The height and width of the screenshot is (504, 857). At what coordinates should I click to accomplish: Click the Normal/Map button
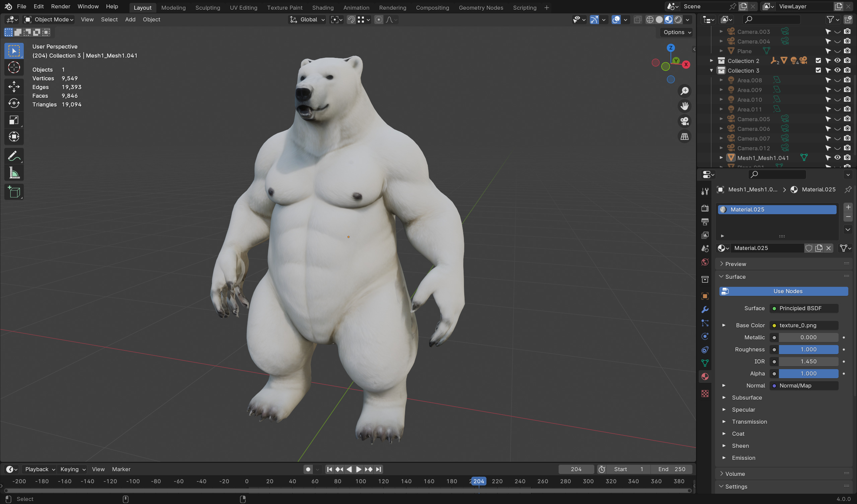coord(804,386)
